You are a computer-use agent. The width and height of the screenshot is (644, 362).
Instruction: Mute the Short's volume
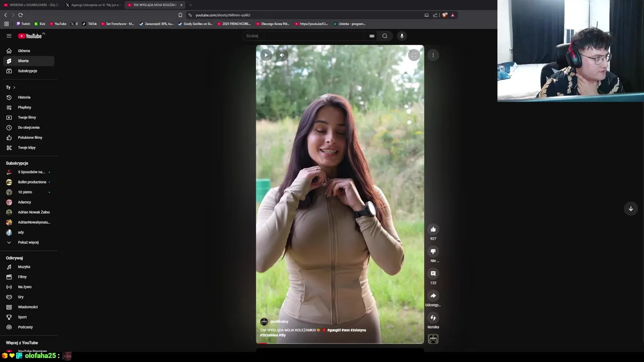point(282,55)
